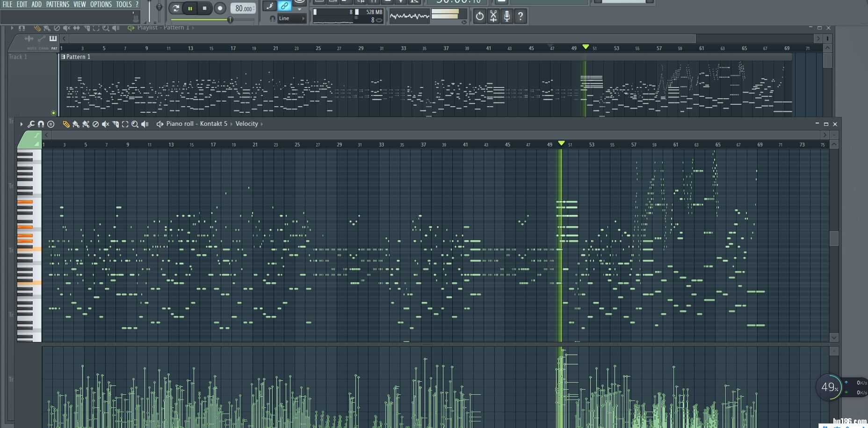
Task: Open Pattern 1 clip menu in Playlist
Action: pos(64,57)
